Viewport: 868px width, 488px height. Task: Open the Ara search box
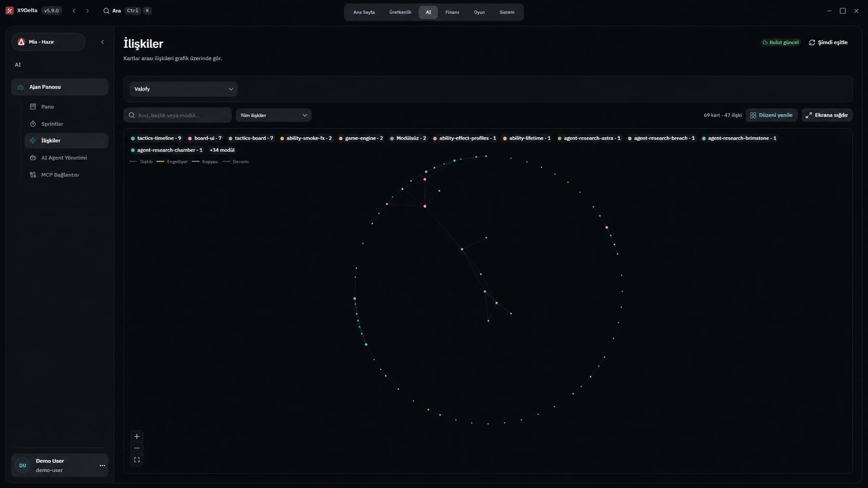(x=127, y=11)
